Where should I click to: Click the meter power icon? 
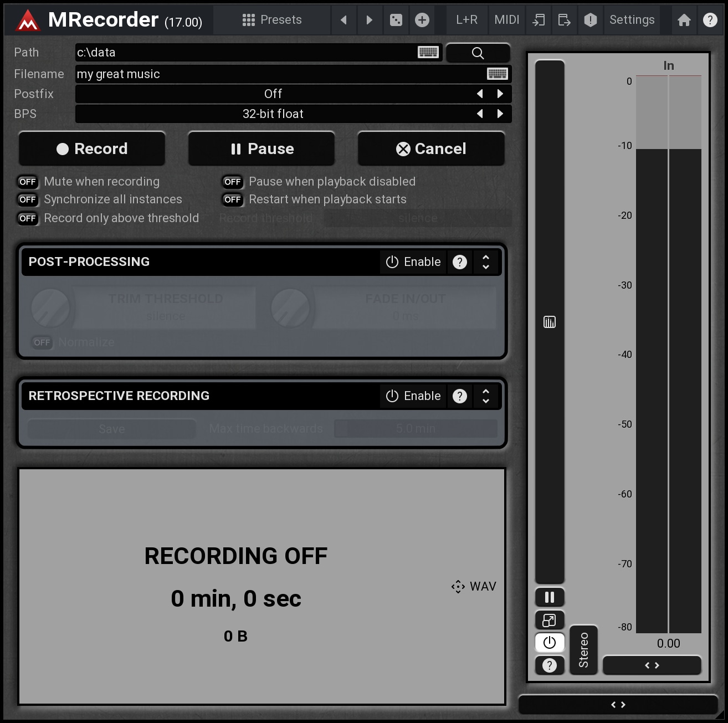click(x=550, y=642)
